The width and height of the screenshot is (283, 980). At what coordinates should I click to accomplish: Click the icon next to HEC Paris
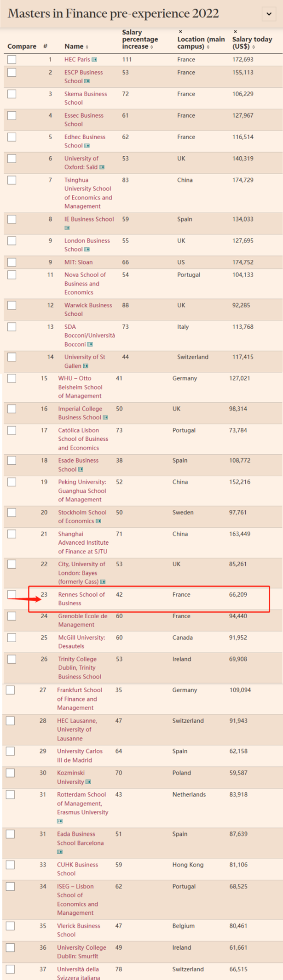[94, 60]
